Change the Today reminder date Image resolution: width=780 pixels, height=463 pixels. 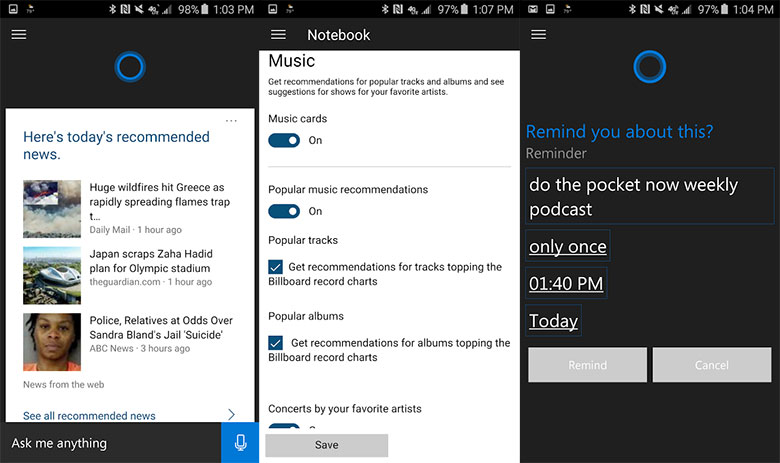pos(553,320)
